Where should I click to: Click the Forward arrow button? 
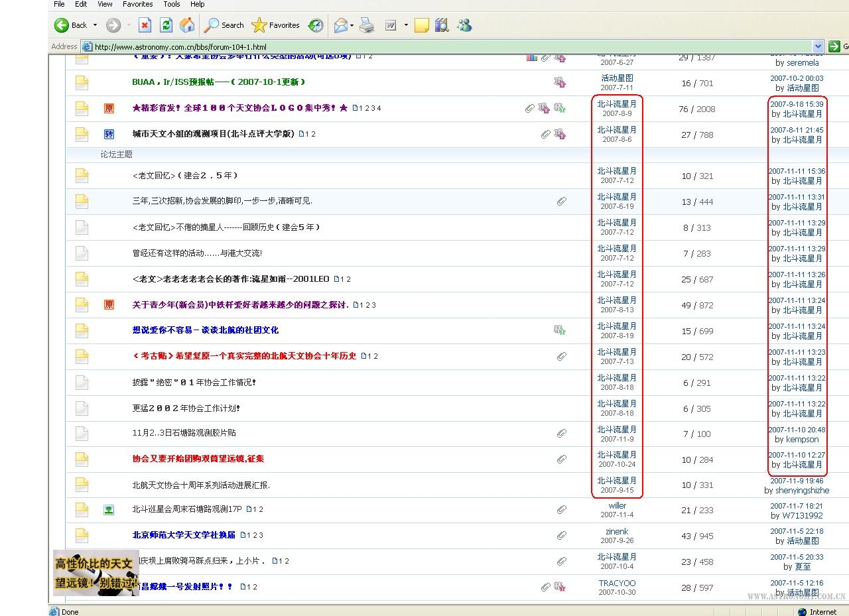click(x=113, y=25)
